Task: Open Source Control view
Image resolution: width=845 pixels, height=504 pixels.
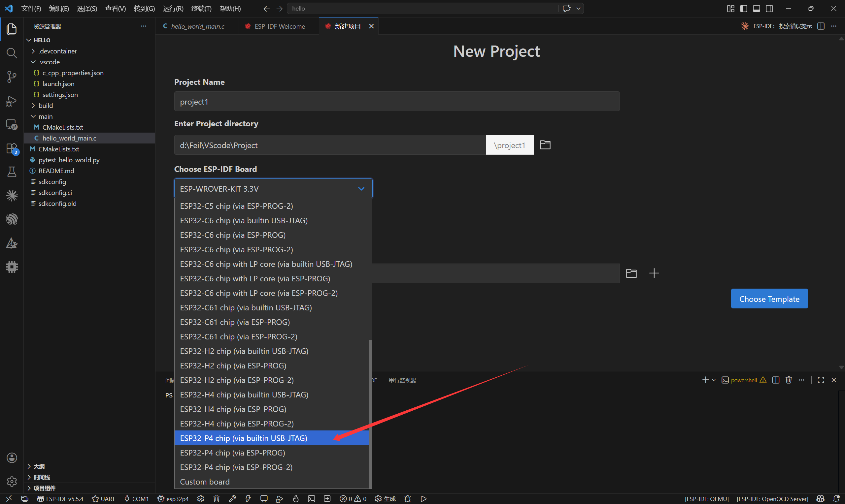Action: coord(12,77)
